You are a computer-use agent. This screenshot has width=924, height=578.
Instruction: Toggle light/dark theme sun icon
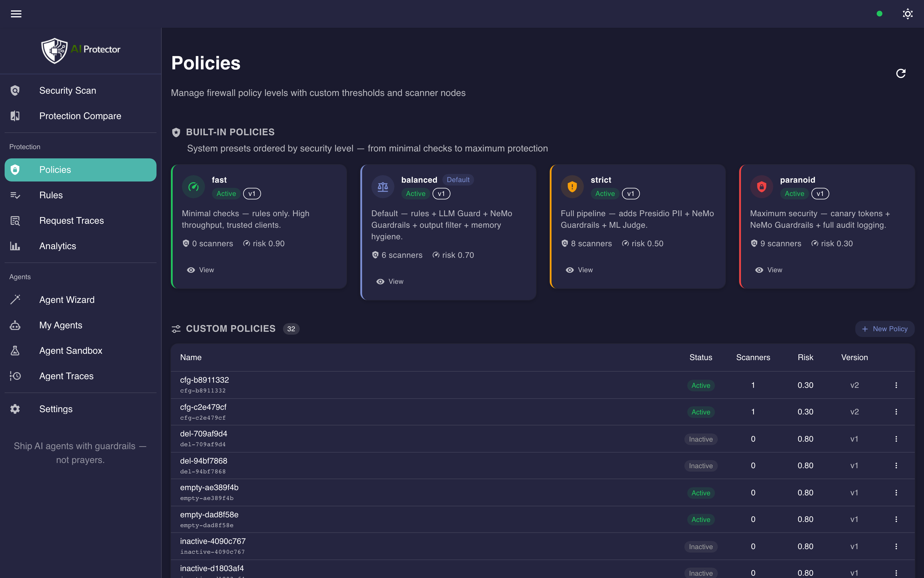pyautogui.click(x=908, y=14)
